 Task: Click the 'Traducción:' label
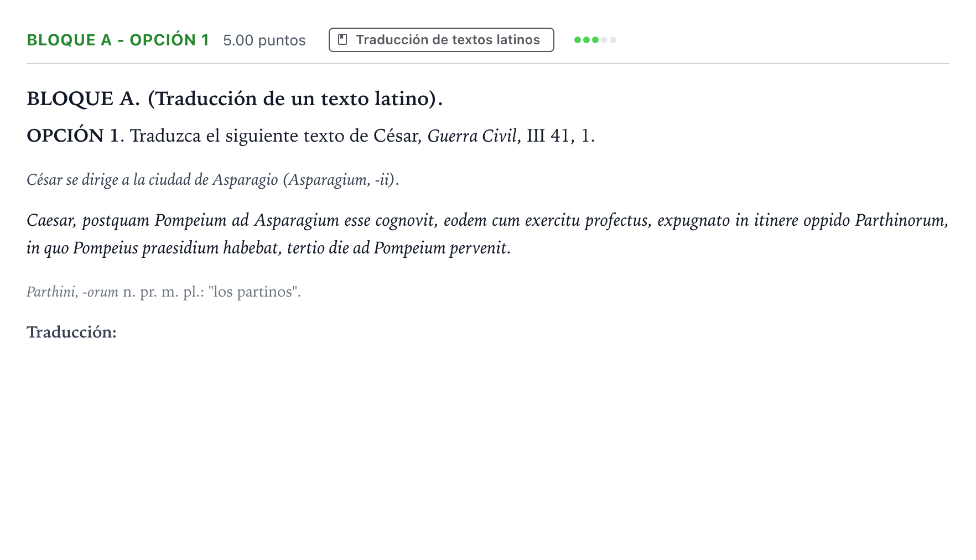(x=71, y=332)
